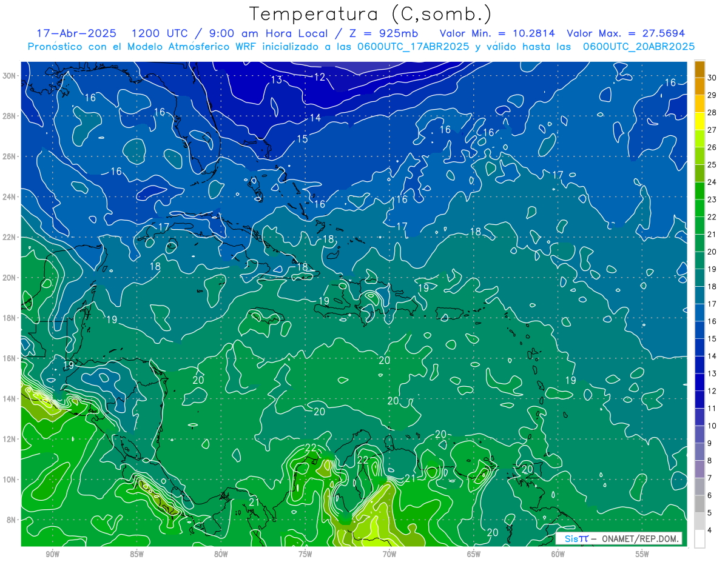The height and width of the screenshot is (562, 728).
Task: Click the '14N' latitude axis label
Action: tap(9, 399)
